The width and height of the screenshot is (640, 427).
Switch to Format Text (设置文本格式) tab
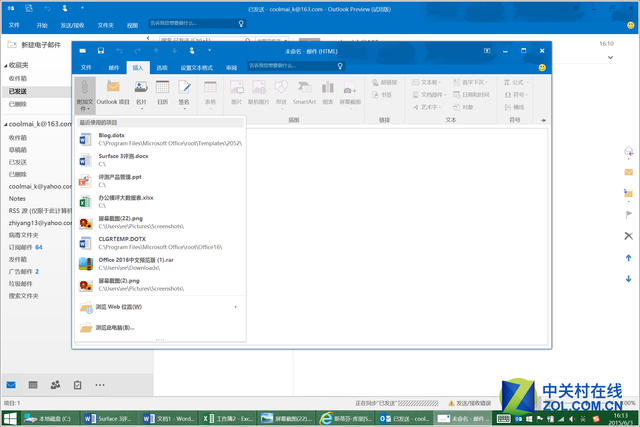tap(197, 67)
